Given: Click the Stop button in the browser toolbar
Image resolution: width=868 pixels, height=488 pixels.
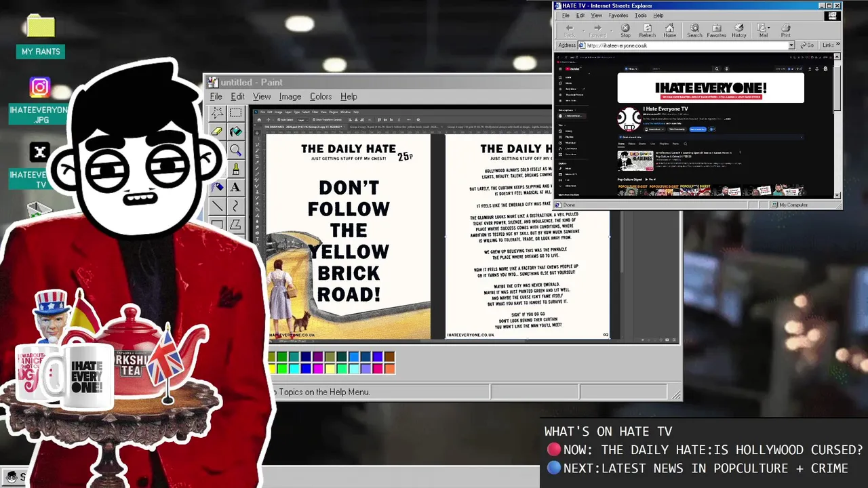Looking at the screenshot, I should click(625, 30).
